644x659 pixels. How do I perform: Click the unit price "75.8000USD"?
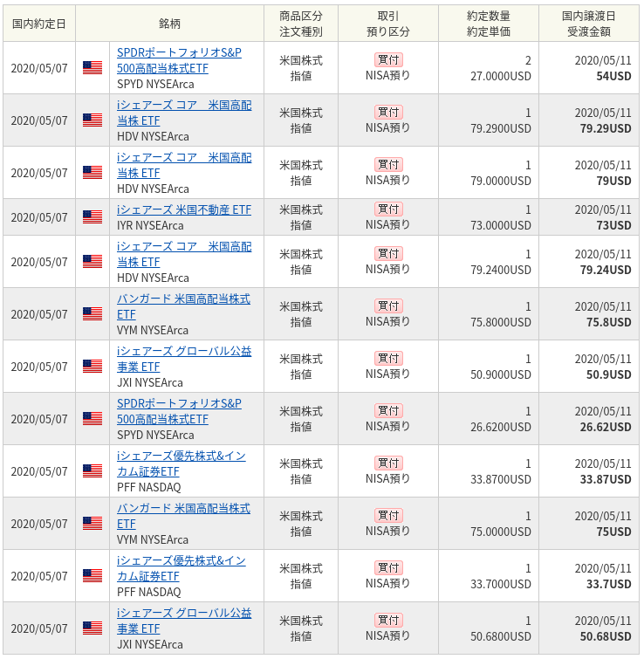[x=501, y=322]
